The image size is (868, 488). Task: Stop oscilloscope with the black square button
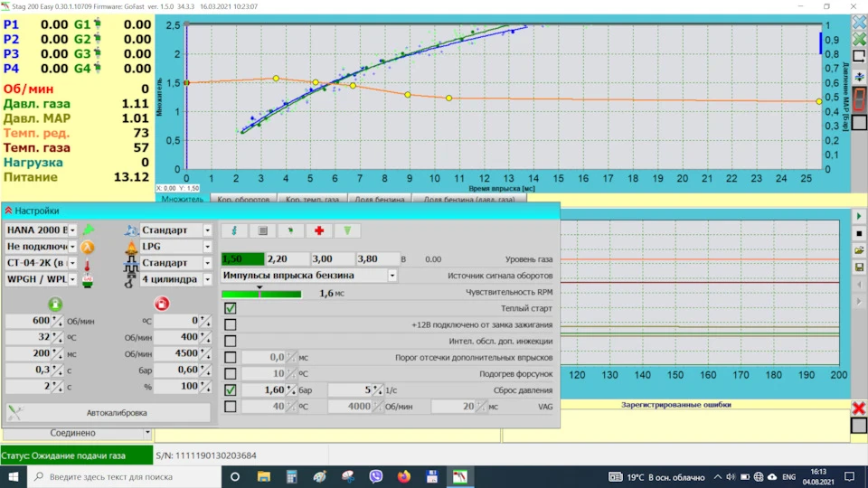[859, 233]
